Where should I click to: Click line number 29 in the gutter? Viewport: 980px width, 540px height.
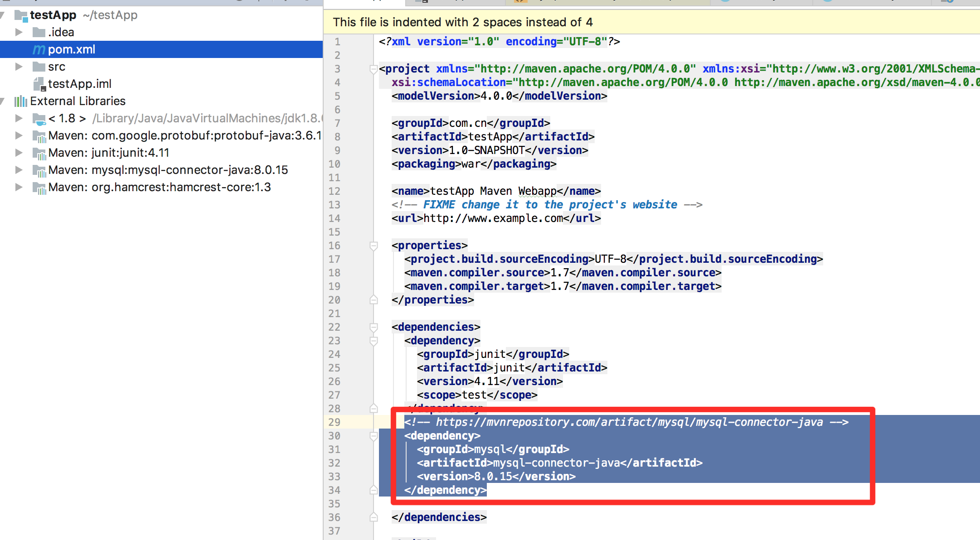(335, 422)
